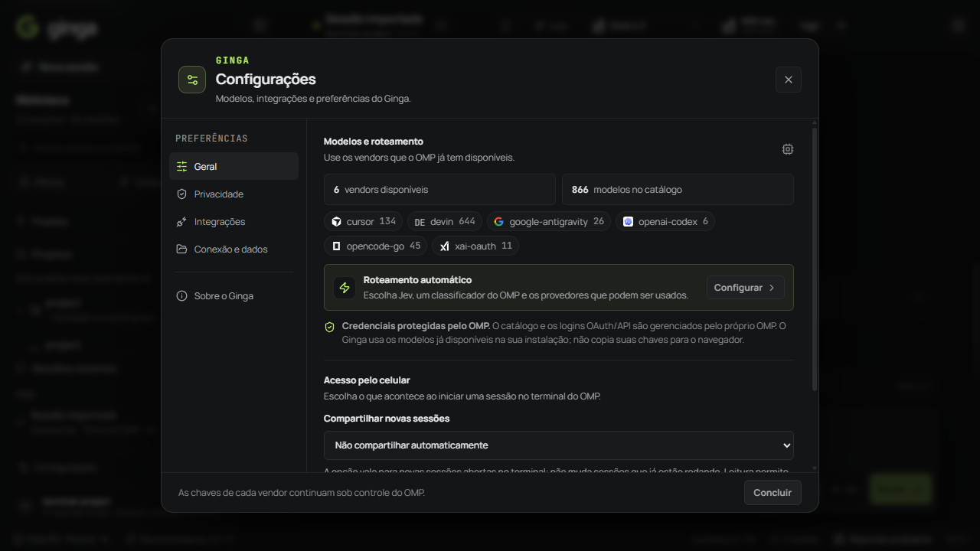Select the xai-oauth vendor chip

475,246
